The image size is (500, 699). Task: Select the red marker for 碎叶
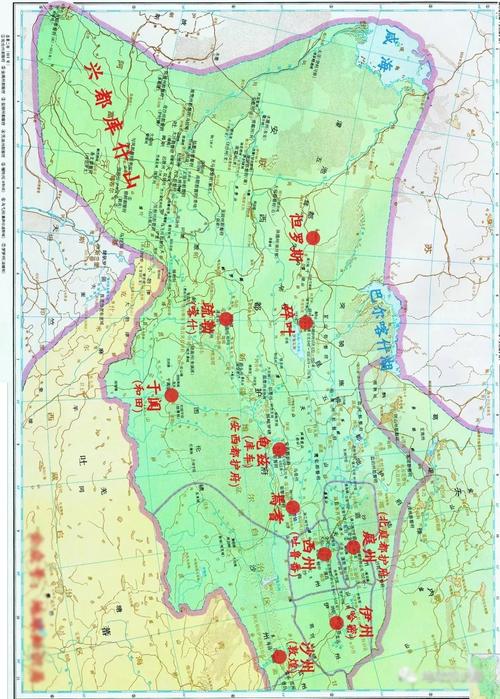tap(306, 322)
